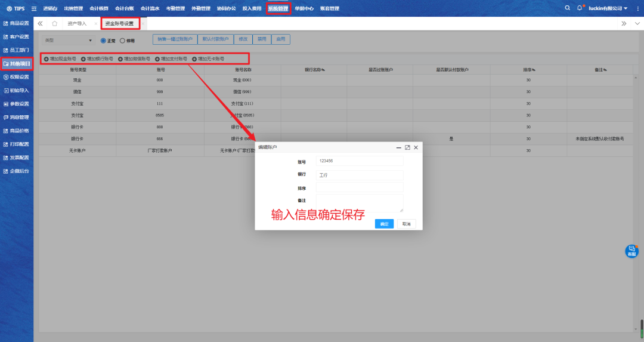Image resolution: width=644 pixels, height=342 pixels.
Task: Click 增加现金账号 plus icon
Action: [x=47, y=59]
